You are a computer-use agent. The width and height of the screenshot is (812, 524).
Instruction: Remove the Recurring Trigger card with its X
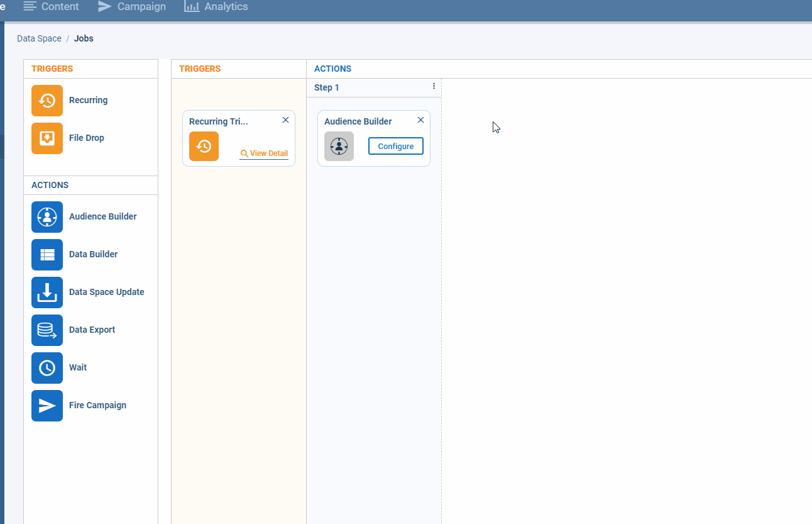coord(285,120)
